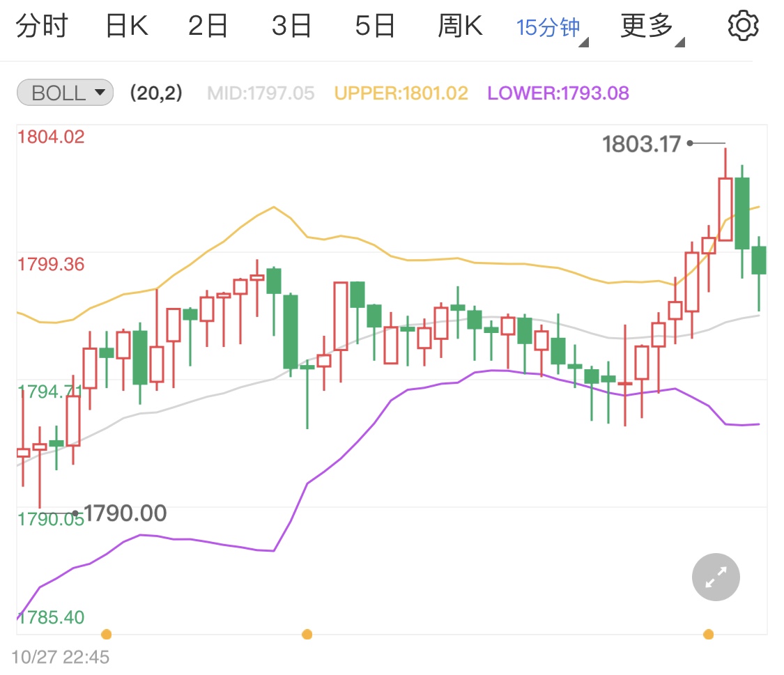Viewport: 784px width, 675px height.
Task: Click the first orange timeline marker dot
Action: coord(106,635)
